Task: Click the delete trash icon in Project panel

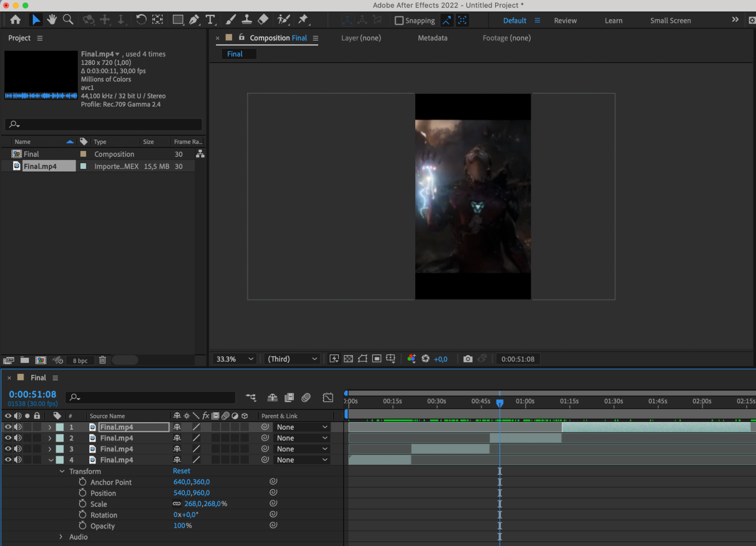Action: [102, 360]
